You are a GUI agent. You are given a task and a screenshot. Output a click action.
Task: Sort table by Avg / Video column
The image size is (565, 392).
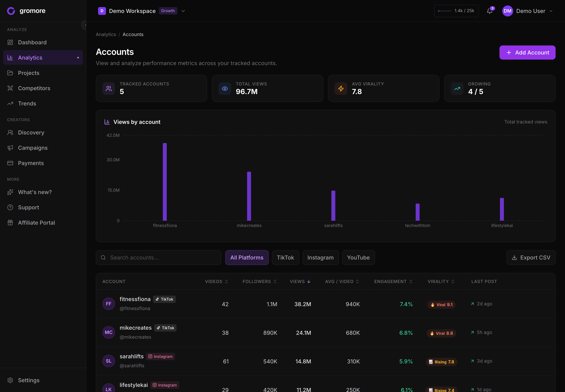342,281
